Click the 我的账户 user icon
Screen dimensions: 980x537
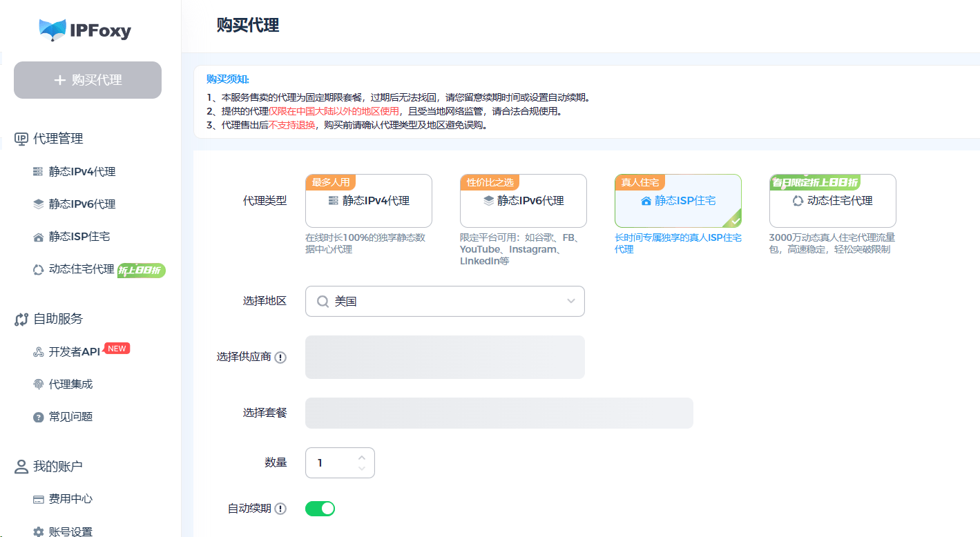pyautogui.click(x=21, y=467)
